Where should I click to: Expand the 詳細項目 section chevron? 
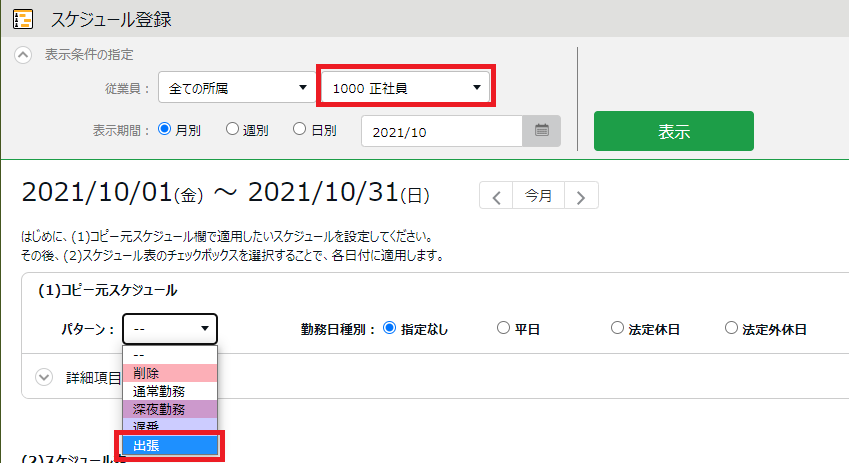pos(44,377)
